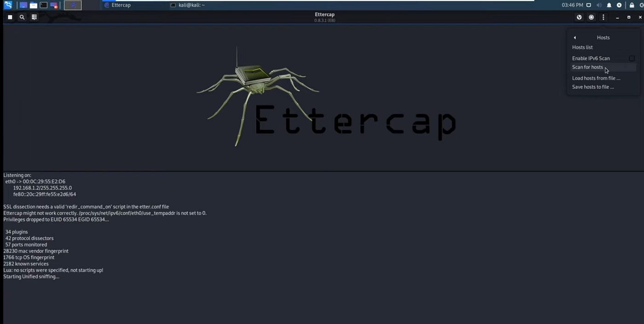644x324 pixels.
Task: Open the notifications bell icon
Action: [609, 5]
